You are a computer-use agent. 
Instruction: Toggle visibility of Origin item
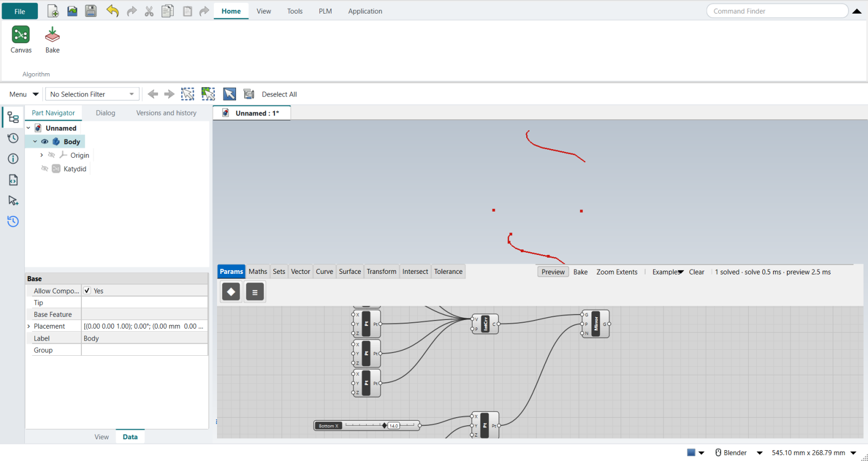52,155
